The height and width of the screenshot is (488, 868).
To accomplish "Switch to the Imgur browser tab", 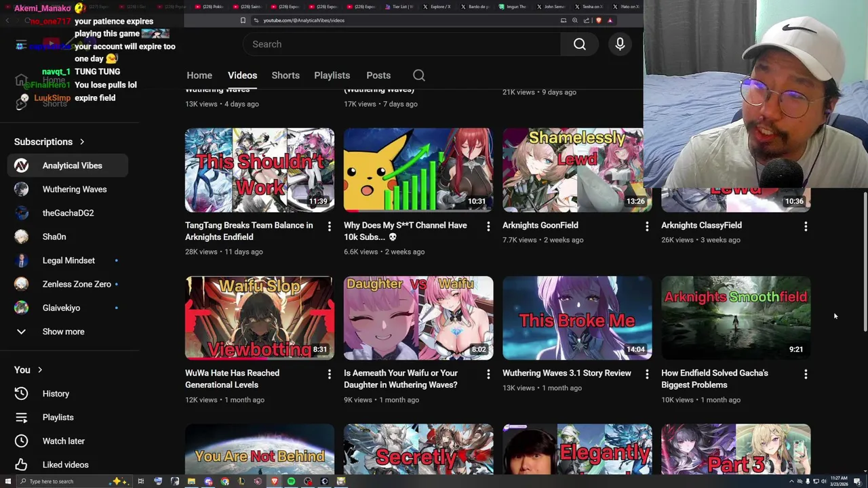I will pos(514,7).
